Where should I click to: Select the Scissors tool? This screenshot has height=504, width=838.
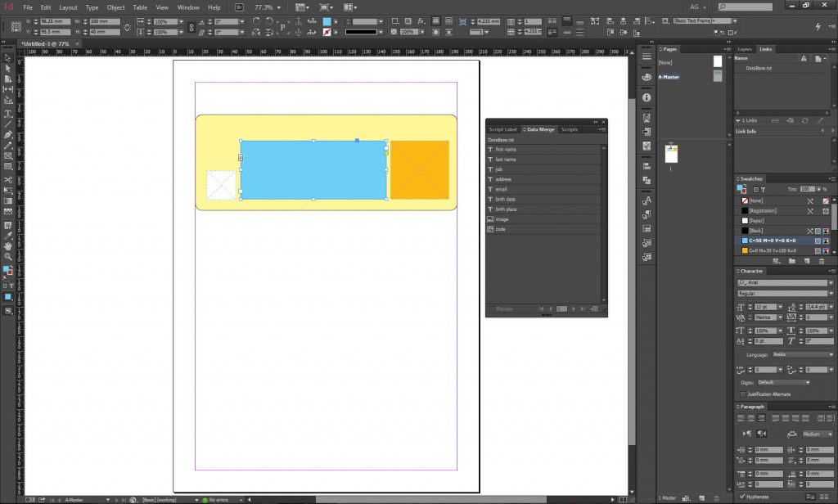point(8,179)
